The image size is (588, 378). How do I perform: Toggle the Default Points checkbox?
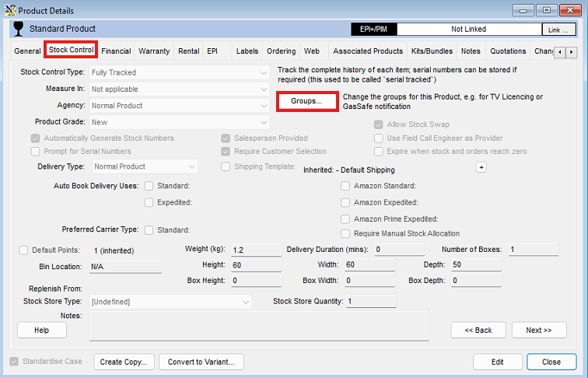23,250
